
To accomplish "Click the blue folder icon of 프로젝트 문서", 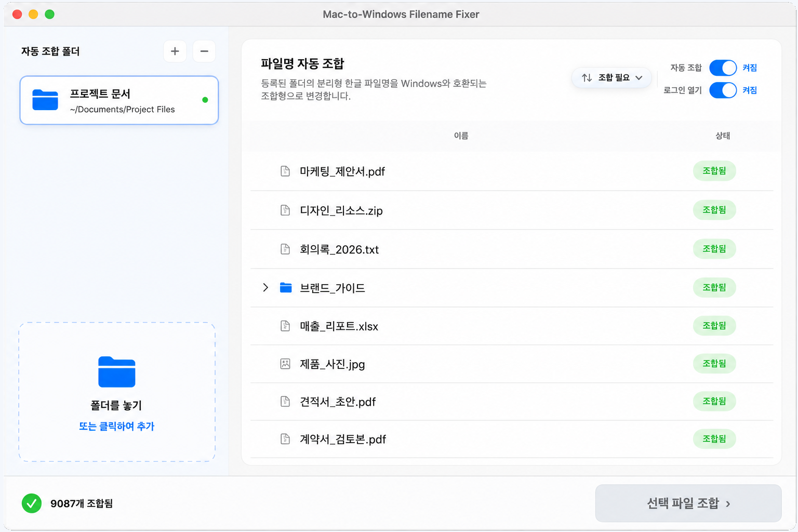I will click(x=45, y=100).
